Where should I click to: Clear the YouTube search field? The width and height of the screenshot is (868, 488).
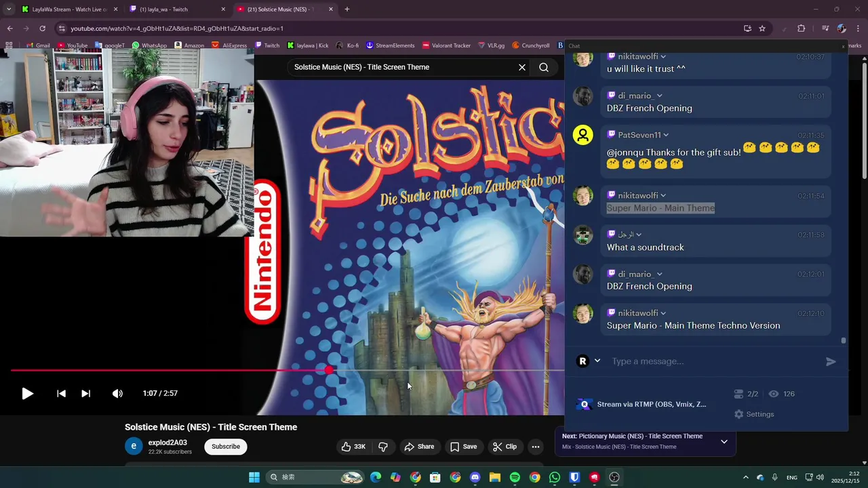(522, 67)
